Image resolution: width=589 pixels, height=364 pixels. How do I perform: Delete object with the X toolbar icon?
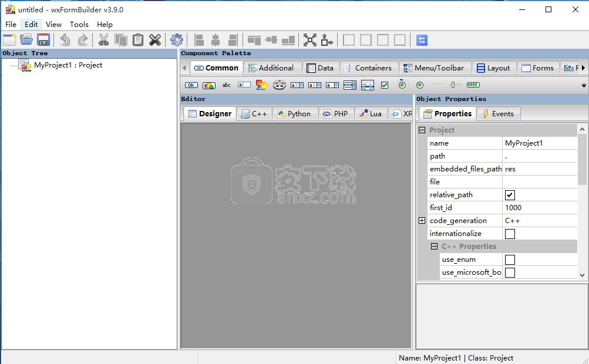[x=155, y=40]
